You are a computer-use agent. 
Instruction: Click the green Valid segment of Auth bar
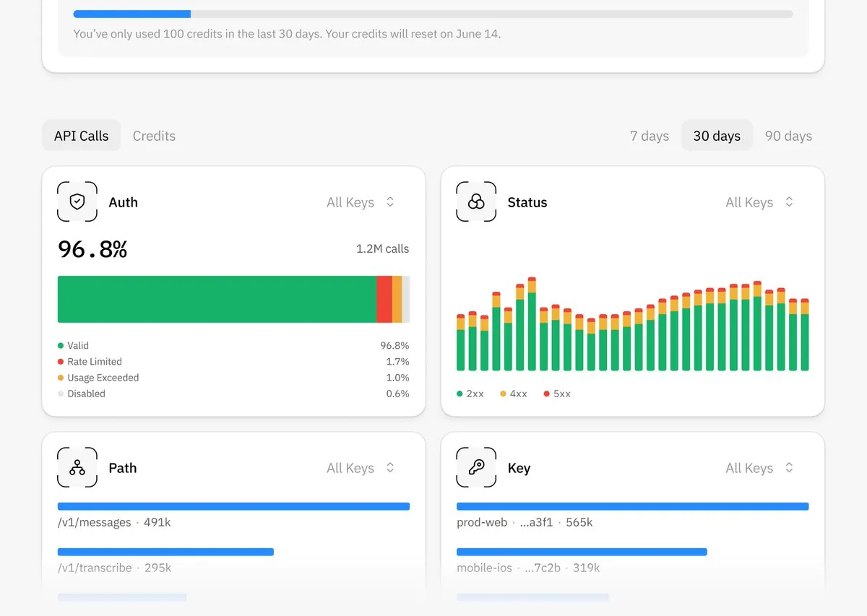tap(217, 299)
